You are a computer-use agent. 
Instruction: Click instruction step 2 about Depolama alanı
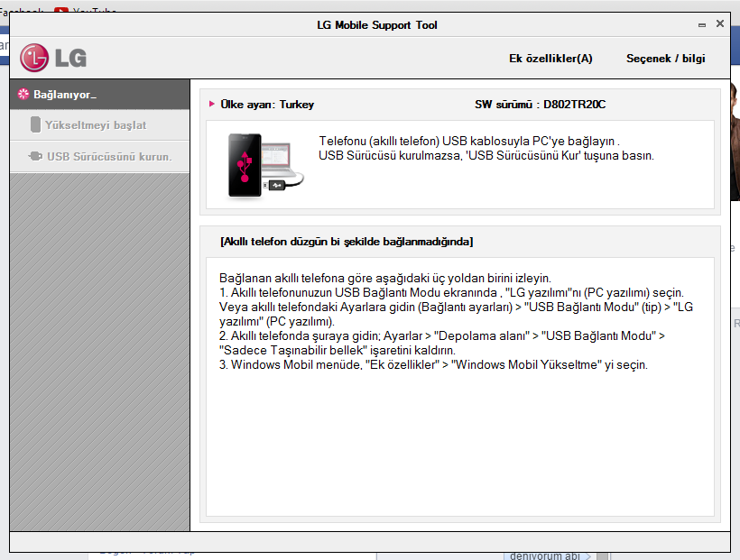point(442,335)
